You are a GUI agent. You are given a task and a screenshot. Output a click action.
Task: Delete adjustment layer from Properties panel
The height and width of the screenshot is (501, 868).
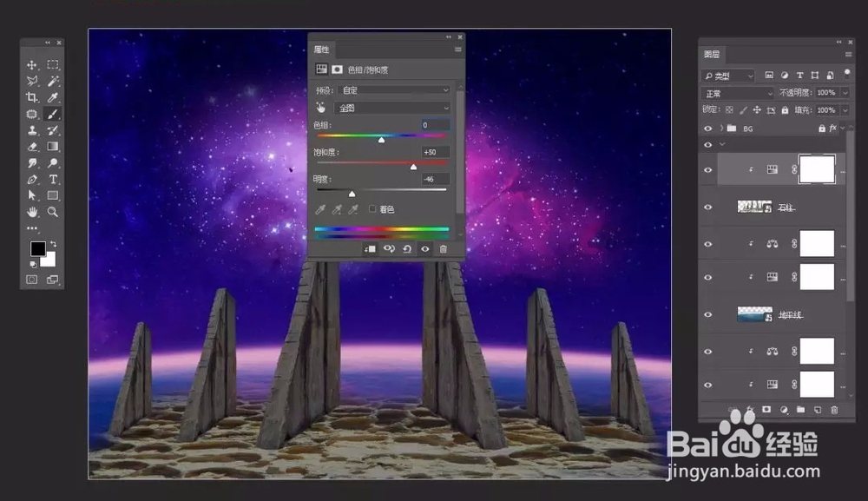[443, 249]
